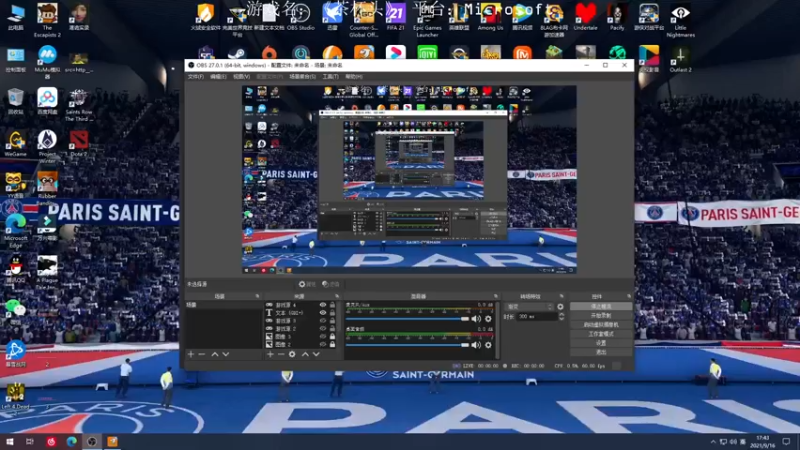800x450 pixels.
Task: Toggle visibility of game source 3
Action: (x=322, y=321)
